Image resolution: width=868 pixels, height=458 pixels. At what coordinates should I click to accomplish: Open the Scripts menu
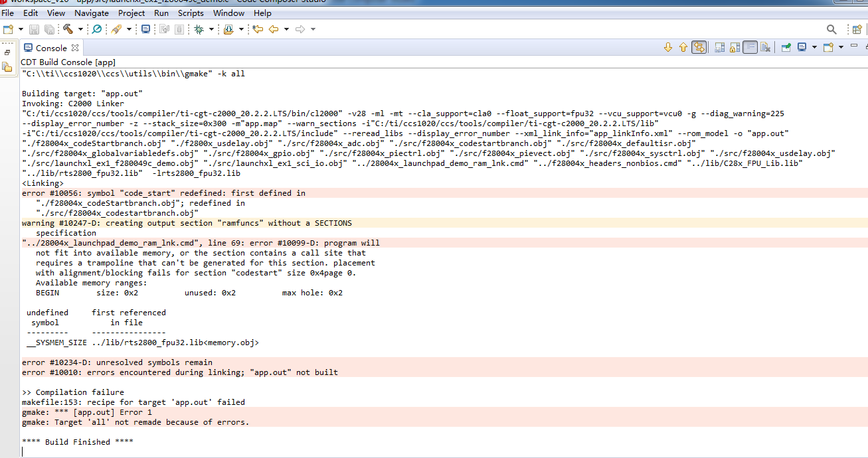[191, 13]
